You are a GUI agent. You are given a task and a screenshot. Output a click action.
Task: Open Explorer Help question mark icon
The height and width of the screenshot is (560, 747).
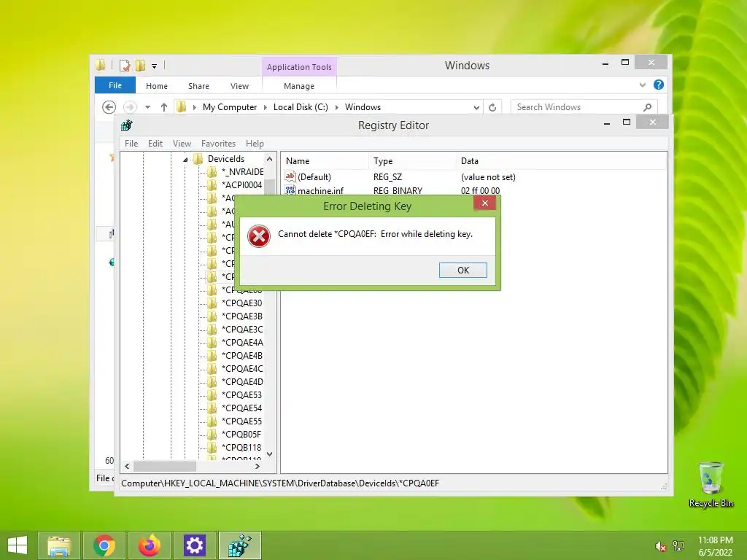tap(659, 85)
